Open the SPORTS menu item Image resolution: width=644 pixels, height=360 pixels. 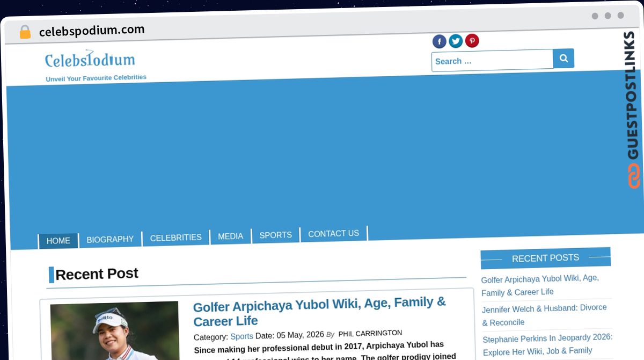coord(275,235)
